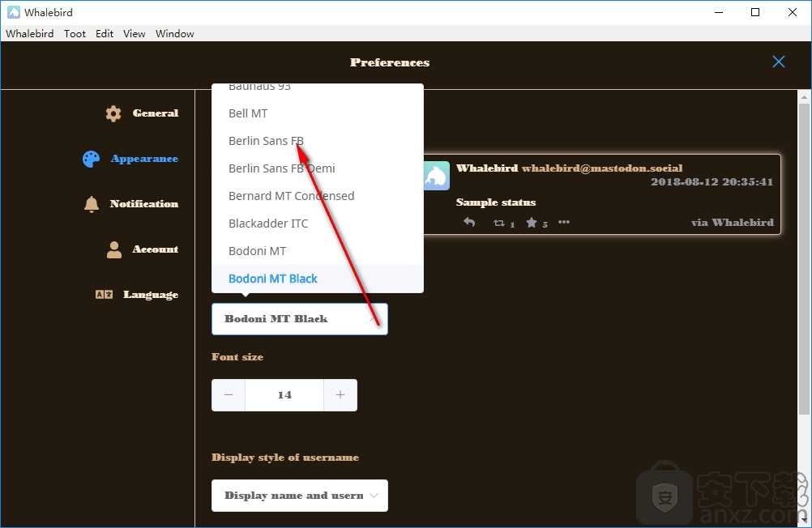The width and height of the screenshot is (812, 528).
Task: Click the font size field showing 14
Action: coord(284,395)
